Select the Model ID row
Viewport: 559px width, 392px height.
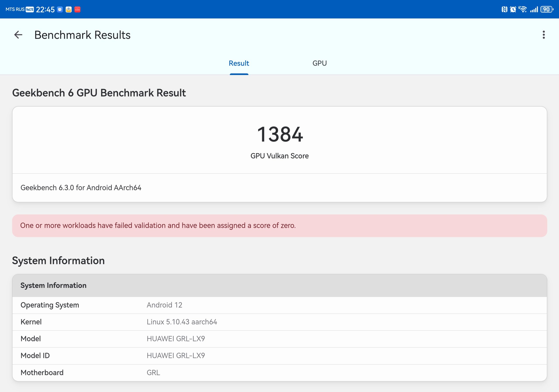[x=279, y=356]
